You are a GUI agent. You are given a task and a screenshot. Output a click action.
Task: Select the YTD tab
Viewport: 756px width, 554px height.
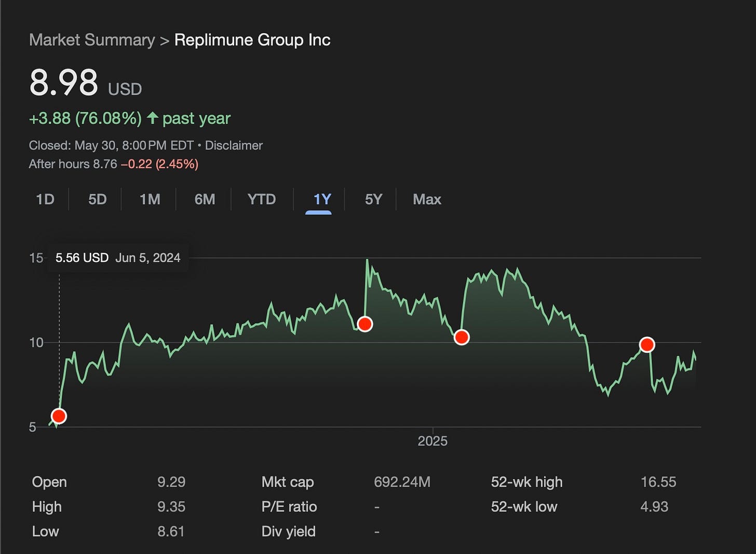(262, 199)
